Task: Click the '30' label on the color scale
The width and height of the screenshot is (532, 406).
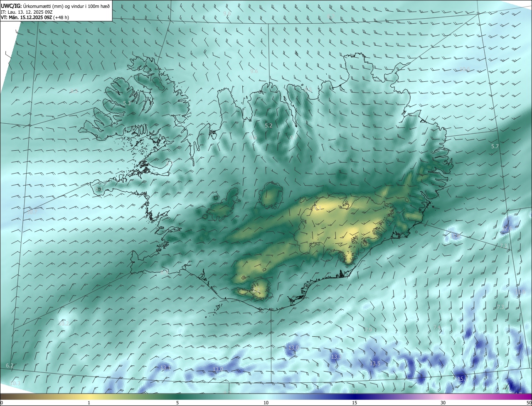Action: tap(443, 403)
